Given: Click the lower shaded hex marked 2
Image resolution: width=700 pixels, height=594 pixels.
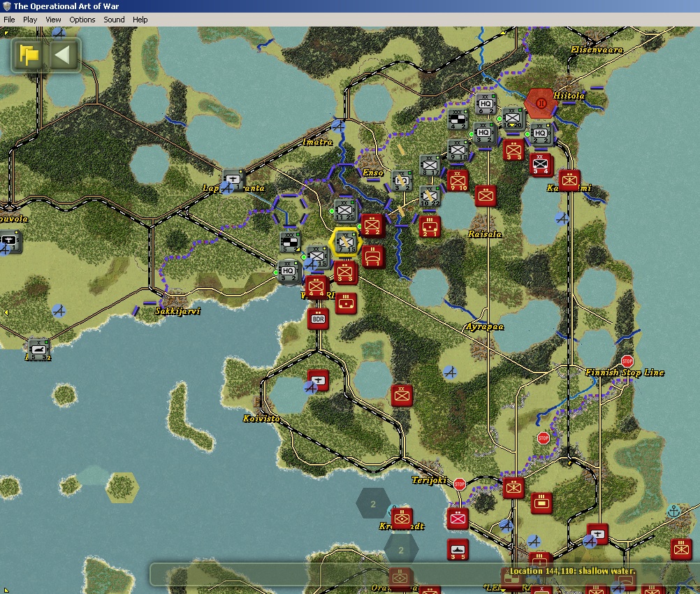Looking at the screenshot, I should click(401, 550).
